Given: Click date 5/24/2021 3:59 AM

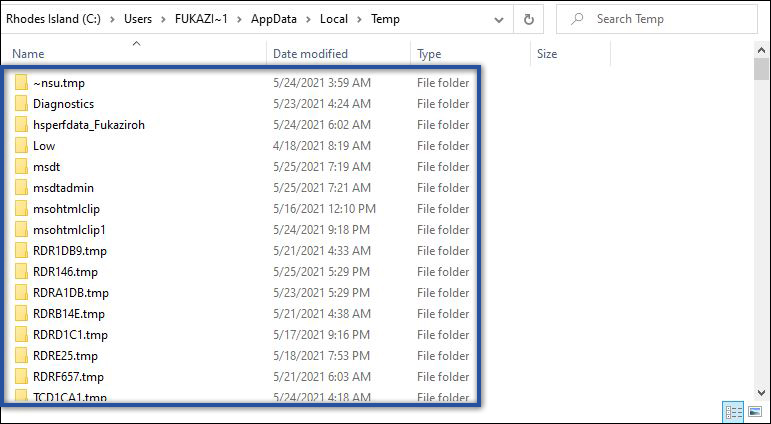Looking at the screenshot, I should click(x=322, y=83).
